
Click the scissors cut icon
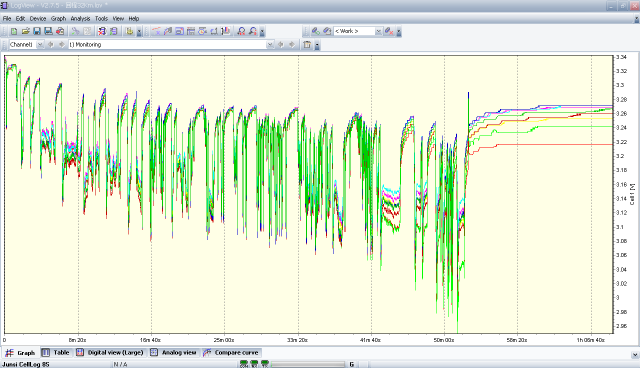click(75, 31)
